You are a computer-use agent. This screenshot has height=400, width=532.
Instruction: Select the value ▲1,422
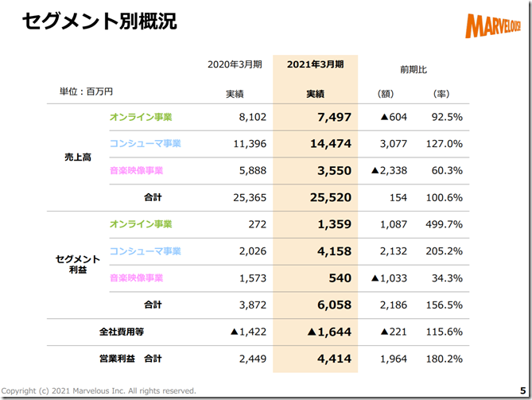pos(248,332)
